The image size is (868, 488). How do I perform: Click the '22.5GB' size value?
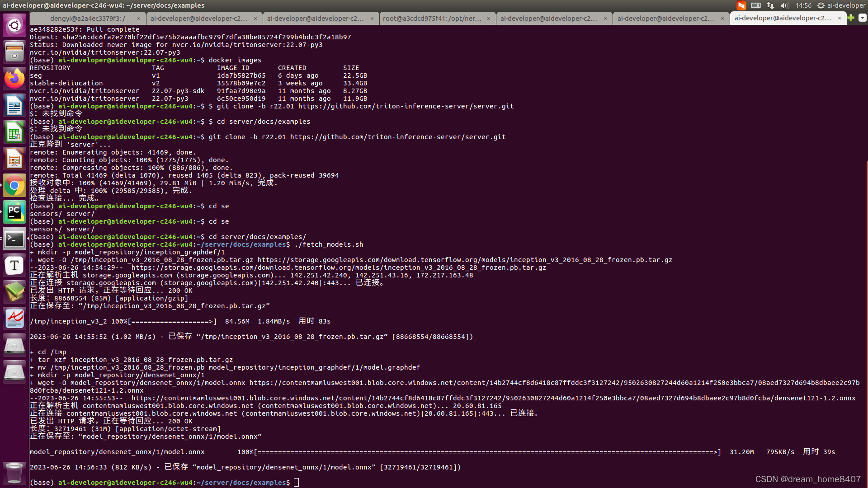coord(355,75)
